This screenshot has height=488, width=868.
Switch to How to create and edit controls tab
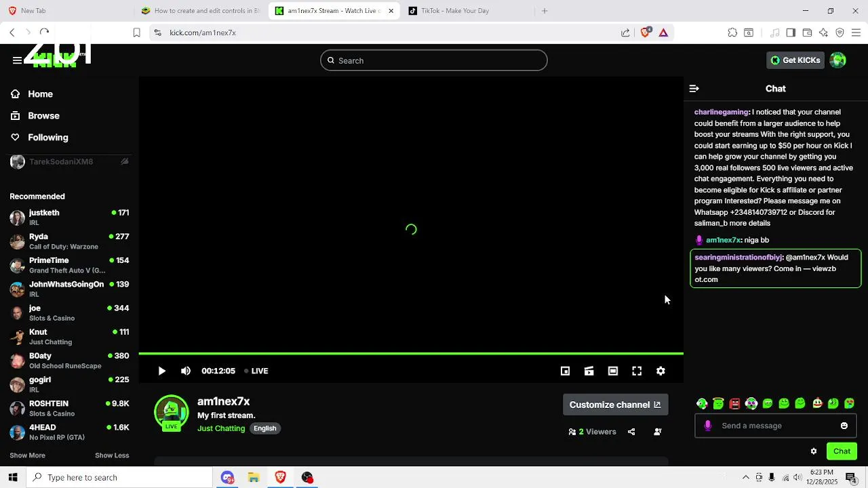pos(201,11)
